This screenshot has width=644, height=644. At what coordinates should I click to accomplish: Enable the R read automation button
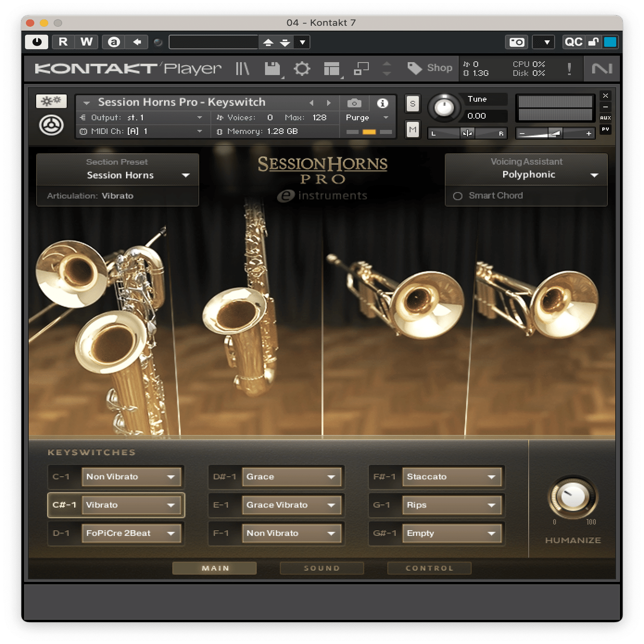click(63, 42)
